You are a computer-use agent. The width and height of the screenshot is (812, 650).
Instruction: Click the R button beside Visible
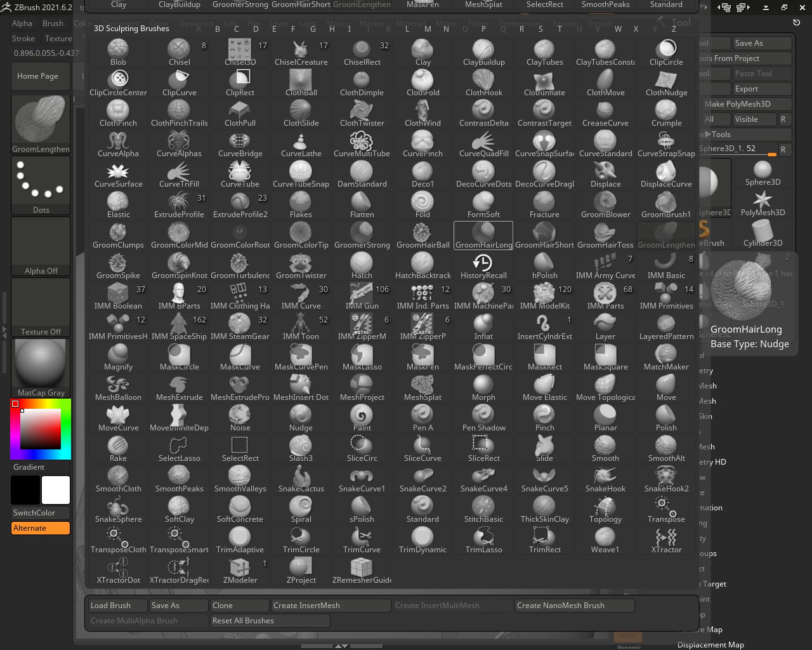[783, 119]
